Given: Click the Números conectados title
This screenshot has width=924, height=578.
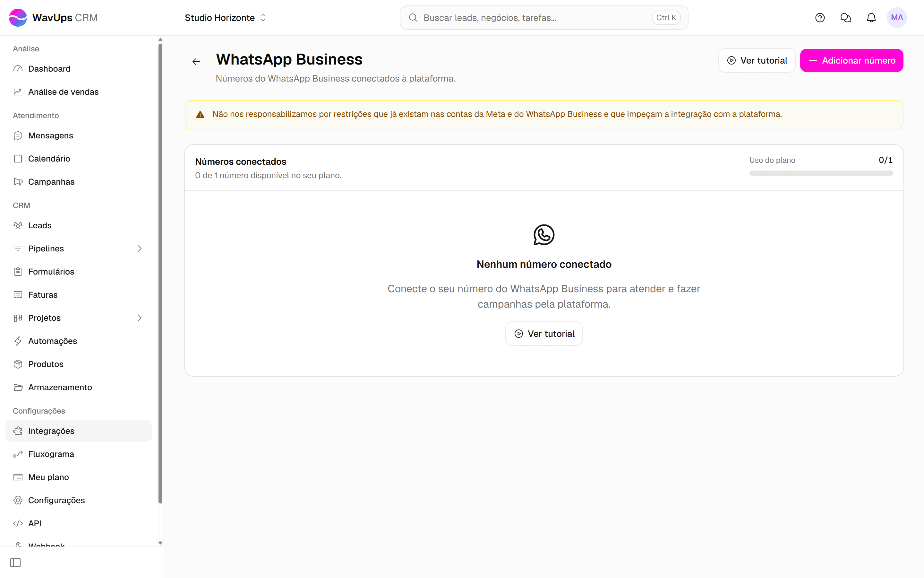Looking at the screenshot, I should (241, 162).
